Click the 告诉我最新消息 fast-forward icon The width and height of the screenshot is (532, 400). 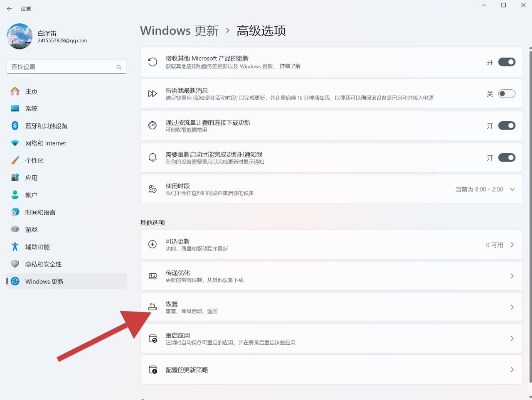(x=153, y=94)
